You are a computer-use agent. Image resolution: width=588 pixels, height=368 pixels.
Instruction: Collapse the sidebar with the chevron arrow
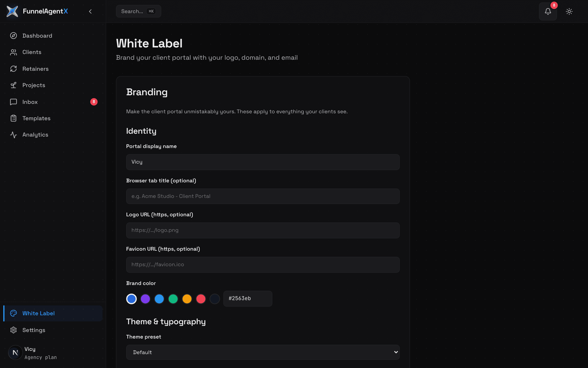(90, 11)
